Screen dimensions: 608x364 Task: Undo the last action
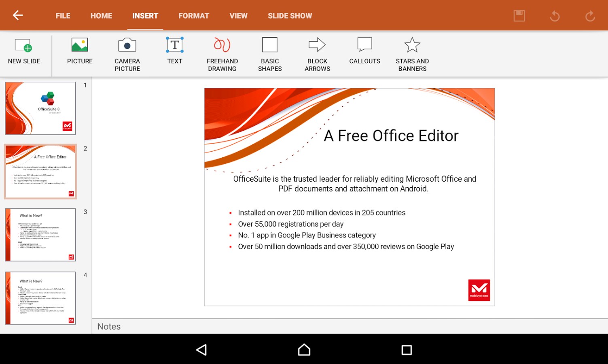click(x=555, y=15)
